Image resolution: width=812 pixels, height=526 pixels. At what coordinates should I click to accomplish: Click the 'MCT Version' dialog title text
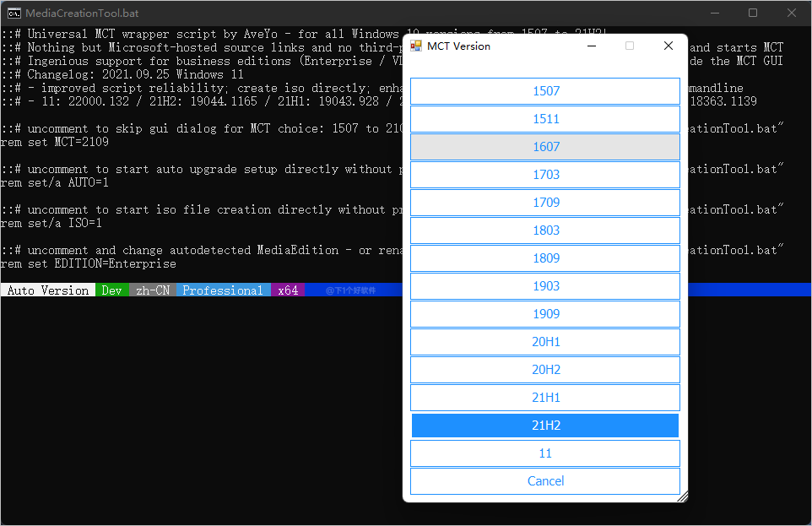pos(458,46)
